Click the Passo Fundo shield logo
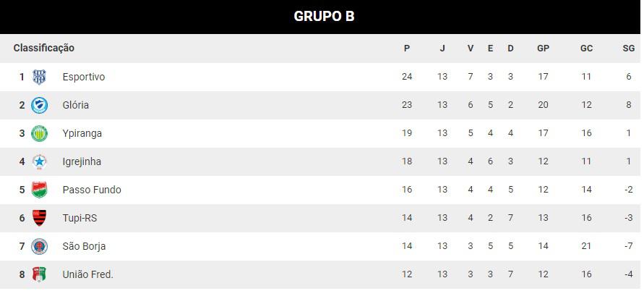The image size is (644, 299). [40, 190]
